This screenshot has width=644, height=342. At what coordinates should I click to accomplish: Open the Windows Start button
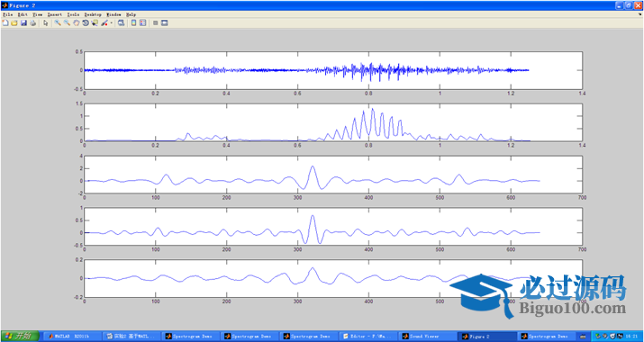tap(20, 336)
